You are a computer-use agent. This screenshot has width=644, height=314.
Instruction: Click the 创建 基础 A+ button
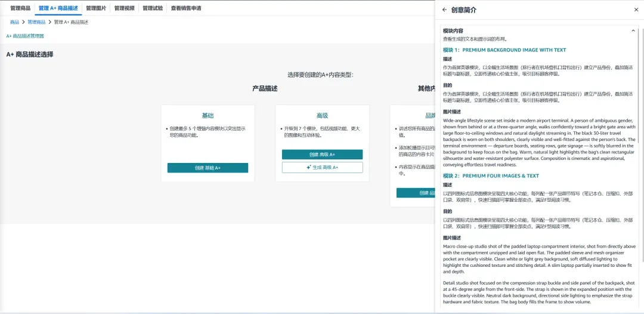[208, 168]
